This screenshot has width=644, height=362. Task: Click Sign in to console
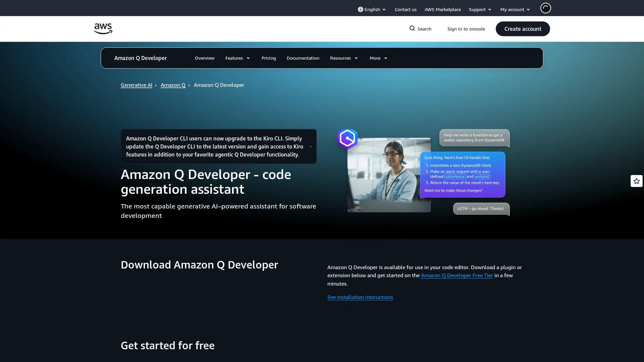tap(466, 29)
